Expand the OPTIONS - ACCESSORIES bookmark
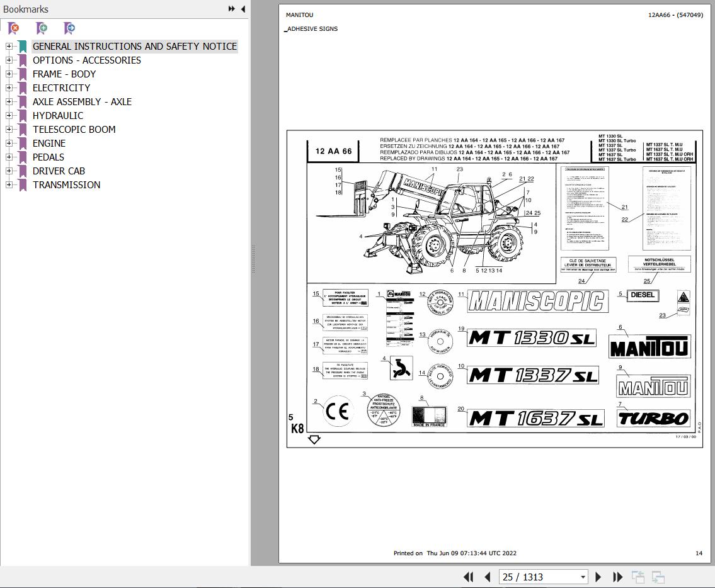 pos(9,60)
